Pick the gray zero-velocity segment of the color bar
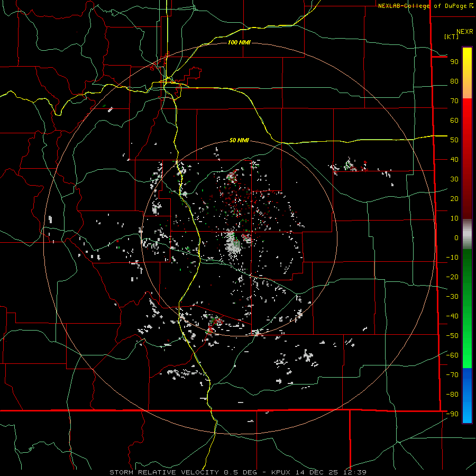476x476 pixels. pyautogui.click(x=467, y=234)
